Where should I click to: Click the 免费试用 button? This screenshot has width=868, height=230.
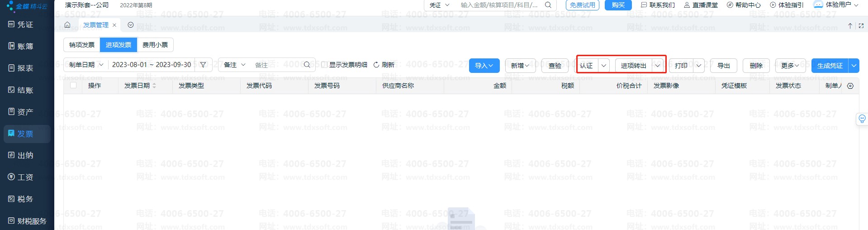pyautogui.click(x=583, y=5)
